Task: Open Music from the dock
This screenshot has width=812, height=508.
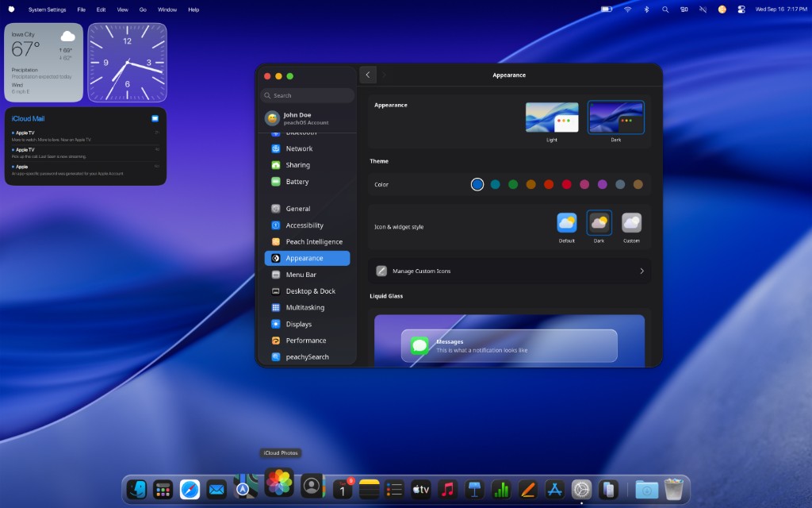Action: [447, 489]
